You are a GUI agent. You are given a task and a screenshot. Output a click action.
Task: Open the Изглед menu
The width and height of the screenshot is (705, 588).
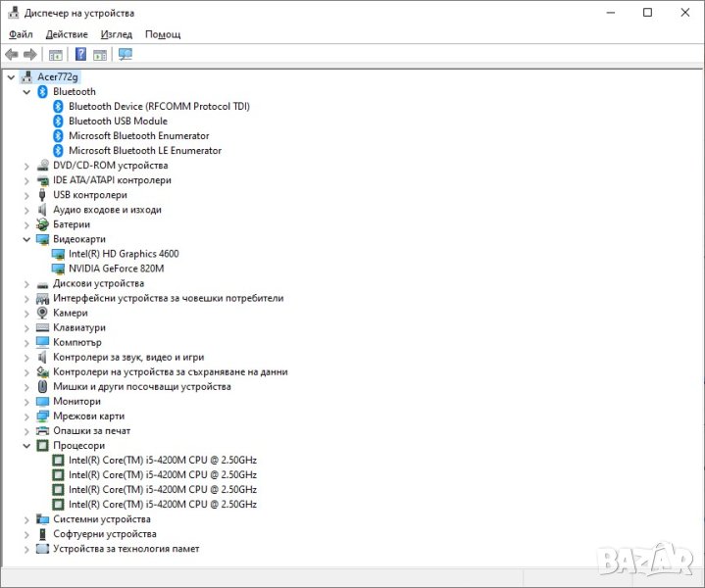[116, 34]
